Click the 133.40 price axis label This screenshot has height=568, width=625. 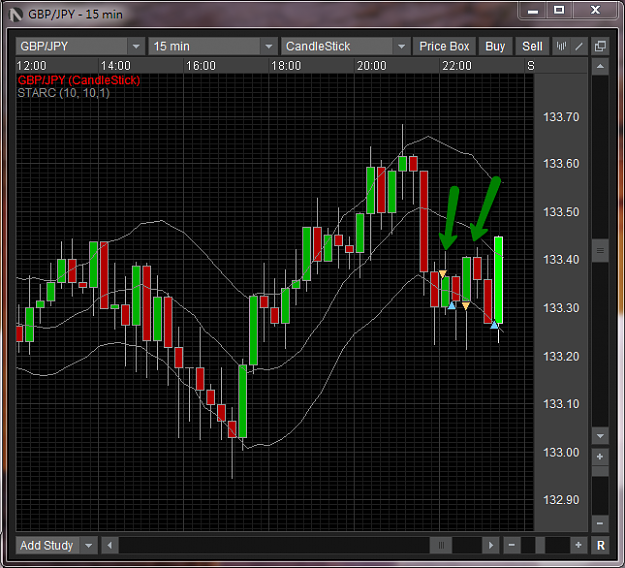[x=561, y=259]
